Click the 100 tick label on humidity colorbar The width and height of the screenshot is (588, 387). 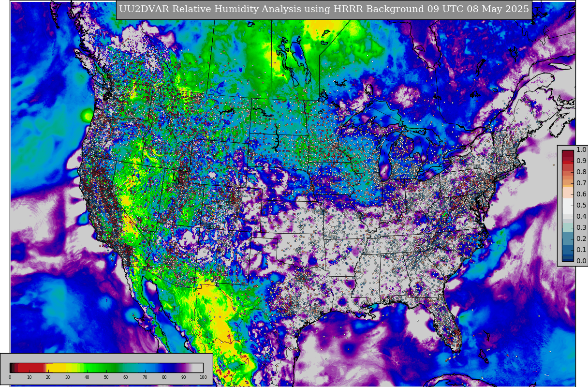coord(203,377)
